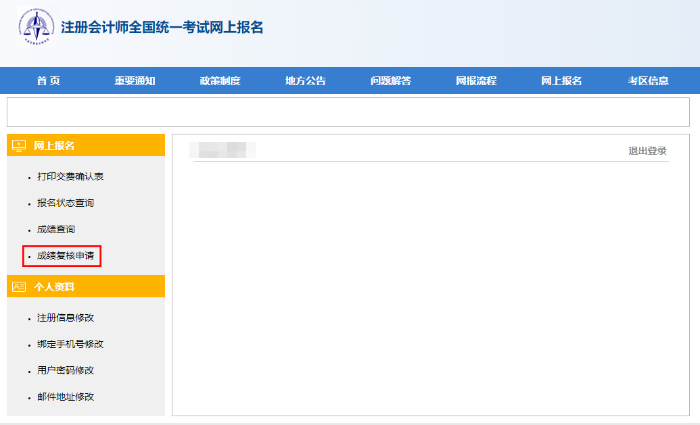Click the monitor icon beside 网上报名 sidebar header

(x=18, y=146)
